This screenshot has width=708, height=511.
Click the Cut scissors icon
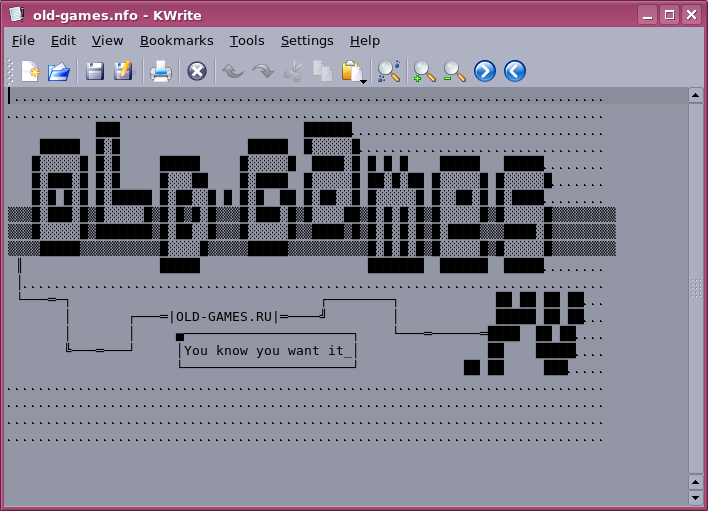(x=293, y=71)
